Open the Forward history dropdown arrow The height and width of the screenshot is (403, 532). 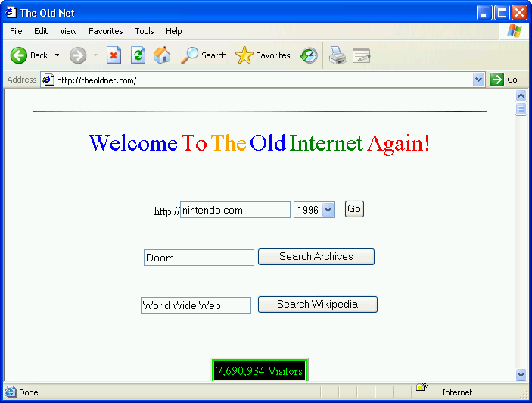click(96, 55)
